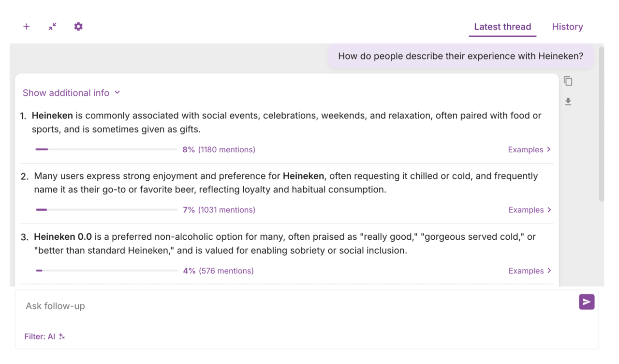Expand the Show additional info chevron
The width and height of the screenshot is (619, 364).
coord(118,92)
